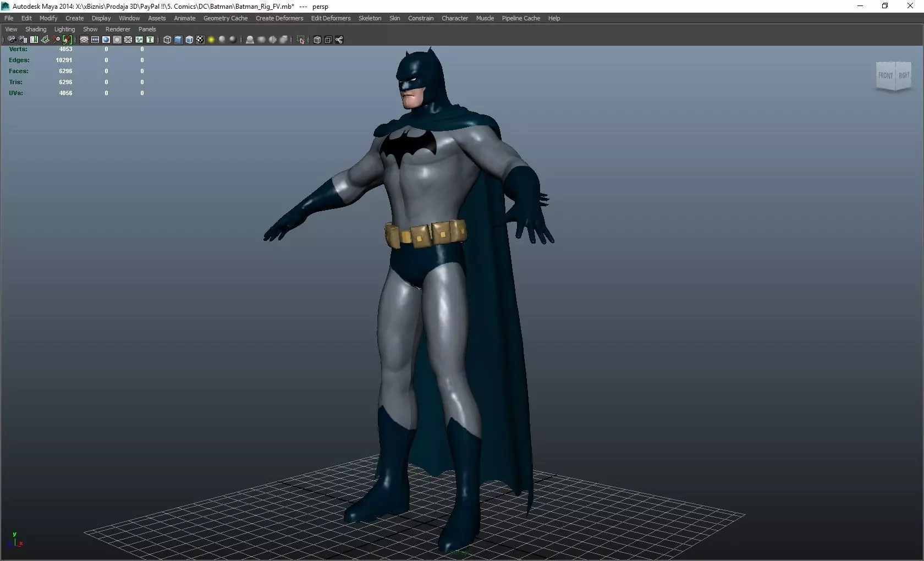This screenshot has width=924, height=561.
Task: Click the selection marquee with cursor icon
Action: click(300, 40)
